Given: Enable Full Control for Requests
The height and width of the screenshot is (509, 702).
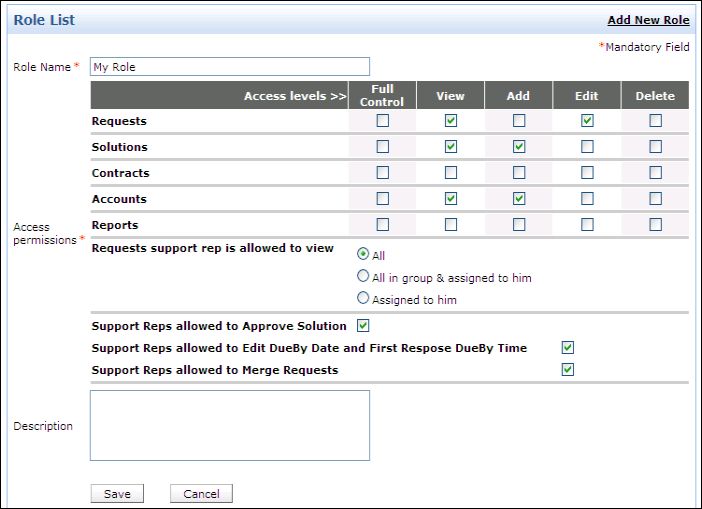Looking at the screenshot, I should 382,121.
